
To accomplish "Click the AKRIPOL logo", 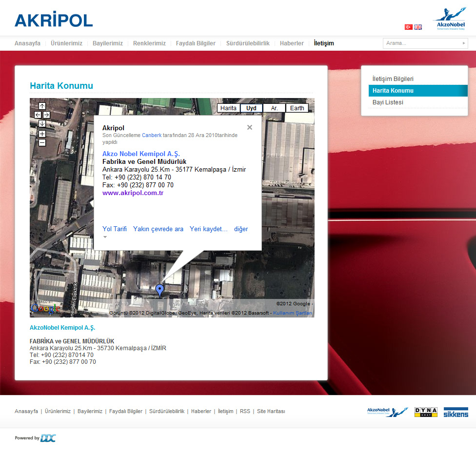I will pos(54,20).
